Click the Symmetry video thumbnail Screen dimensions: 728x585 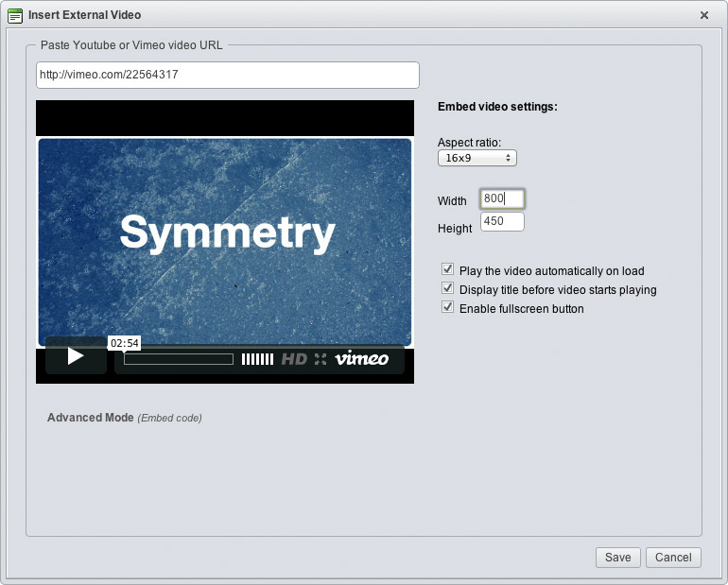coord(225,241)
